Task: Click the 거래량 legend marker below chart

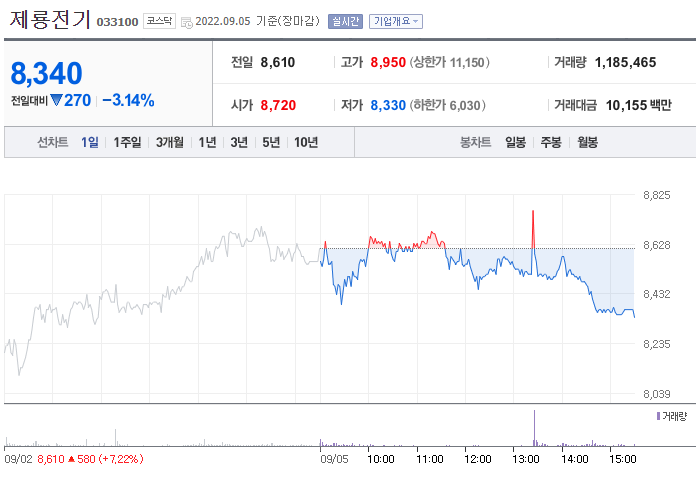Action: [x=658, y=416]
